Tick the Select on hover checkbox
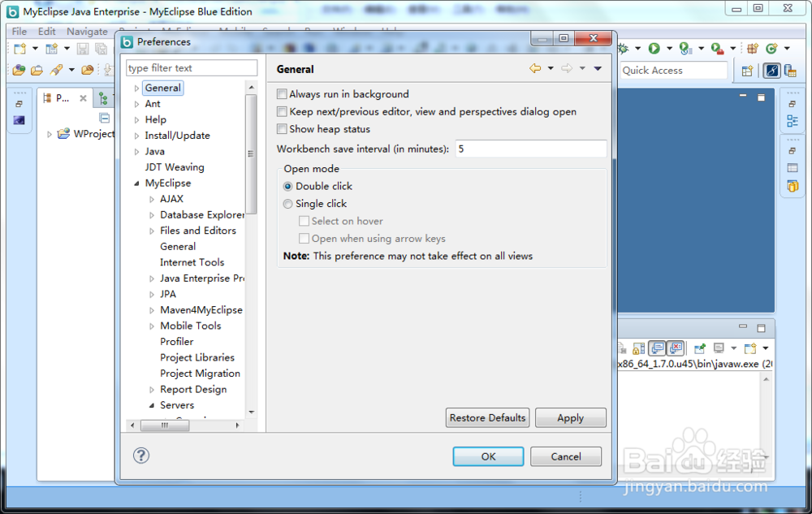812x514 pixels. point(304,221)
